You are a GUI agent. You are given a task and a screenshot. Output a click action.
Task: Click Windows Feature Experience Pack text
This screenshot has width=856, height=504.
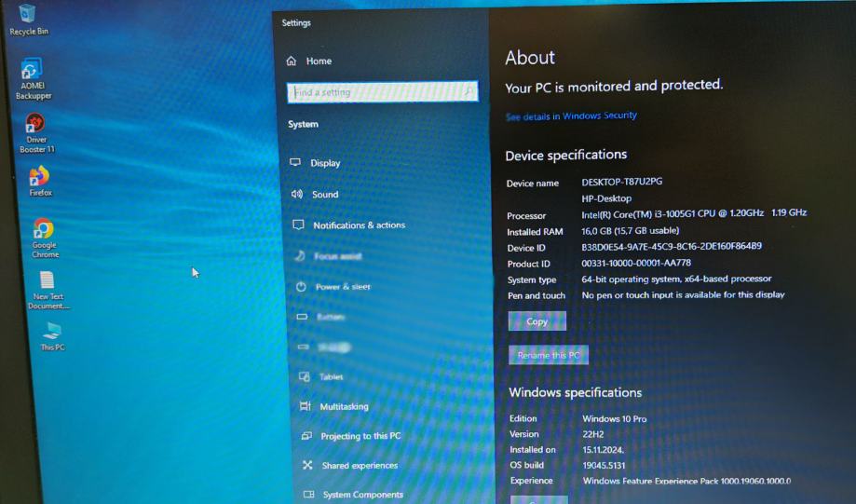(x=686, y=481)
